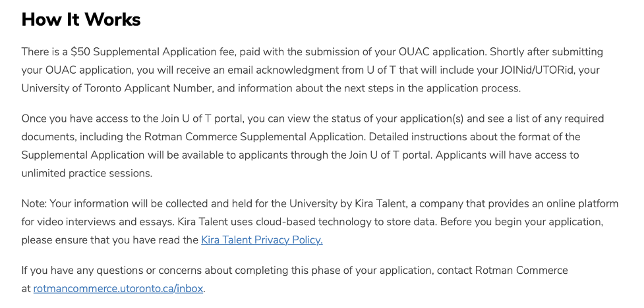Click the text Detailed instructions in second paragraph
Screen dimensions: 644x308
(x=418, y=137)
